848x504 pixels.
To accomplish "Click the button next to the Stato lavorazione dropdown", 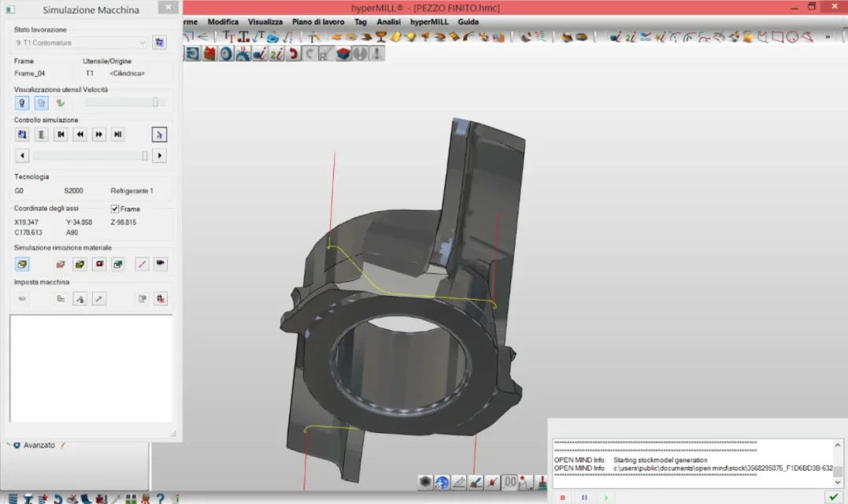I will coord(159,43).
